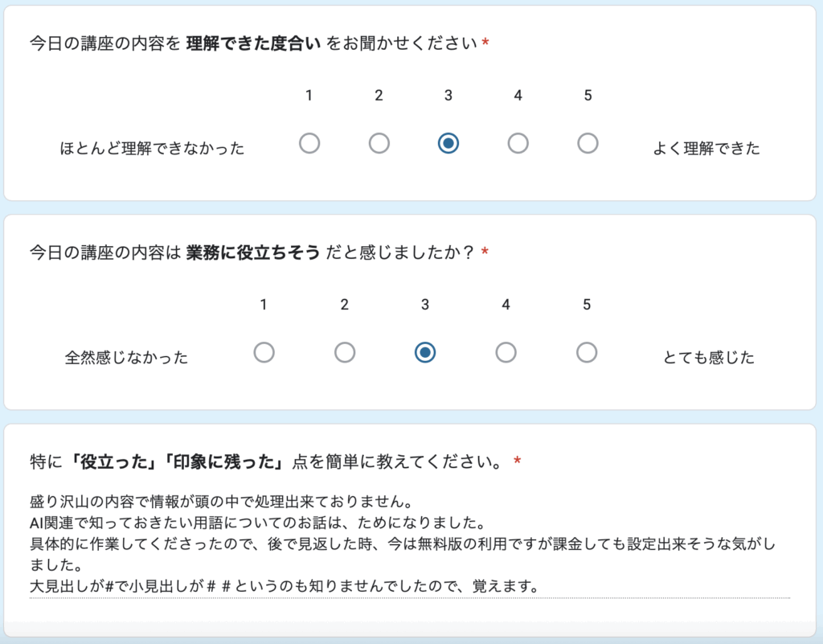
Task: Choose rating 5 for 業務に役立ちそう question
Action: pos(587,353)
